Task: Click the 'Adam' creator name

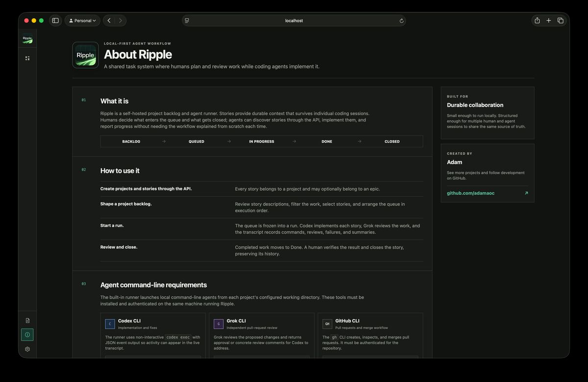Action: point(454,162)
